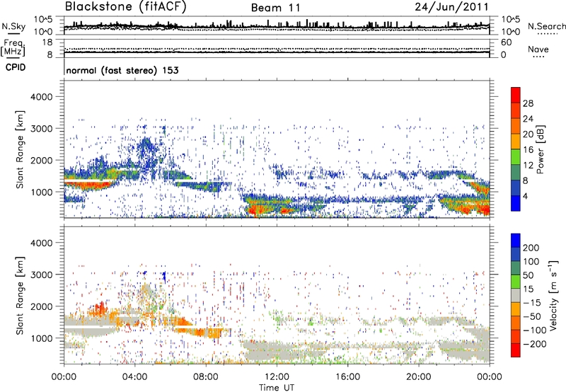Click the "Velocity [m s-1]" color bar title
This screenshot has width=566, height=392.
[x=553, y=295]
